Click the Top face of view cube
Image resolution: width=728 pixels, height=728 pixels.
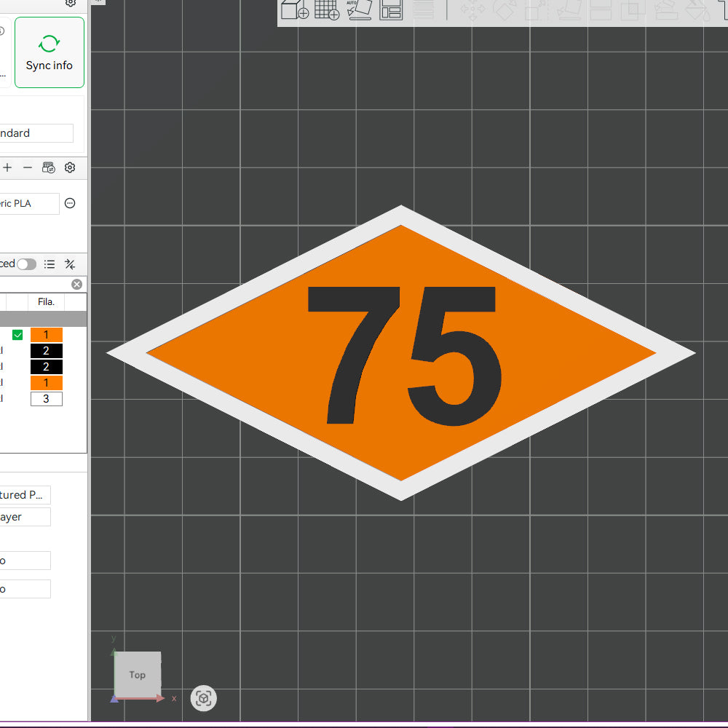click(138, 674)
